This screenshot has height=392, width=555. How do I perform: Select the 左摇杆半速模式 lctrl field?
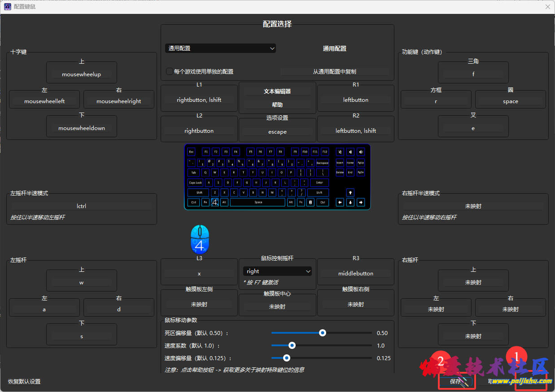pos(81,206)
